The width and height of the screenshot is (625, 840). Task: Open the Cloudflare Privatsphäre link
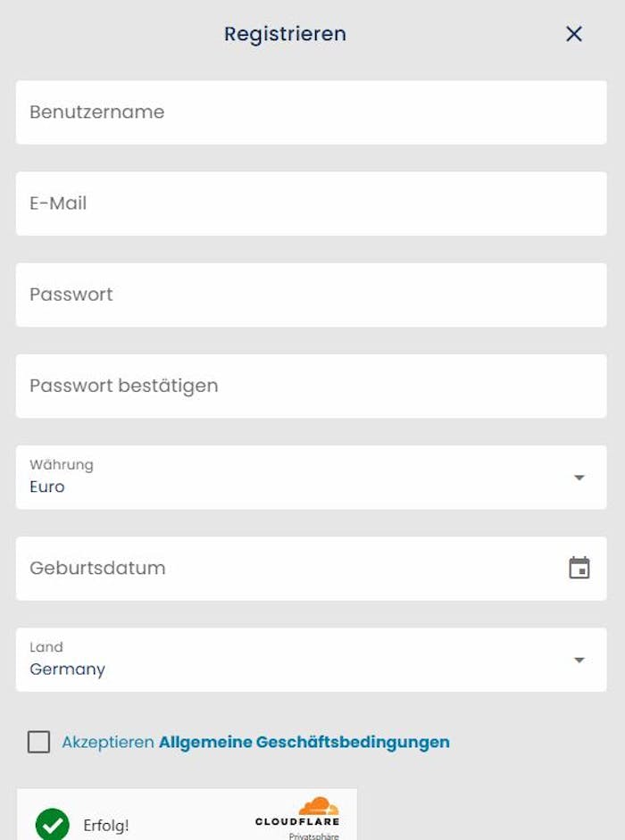313,836
